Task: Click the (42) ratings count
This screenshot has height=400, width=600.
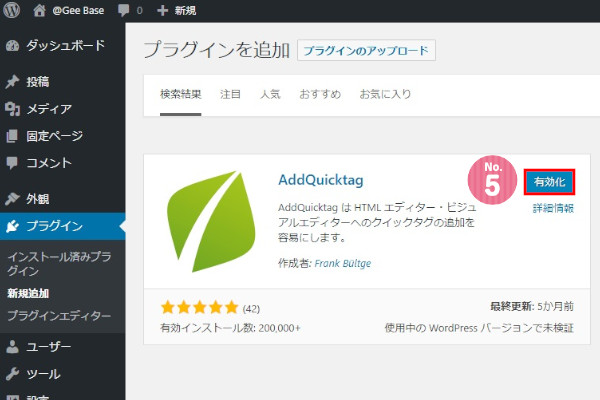Action: (x=251, y=309)
